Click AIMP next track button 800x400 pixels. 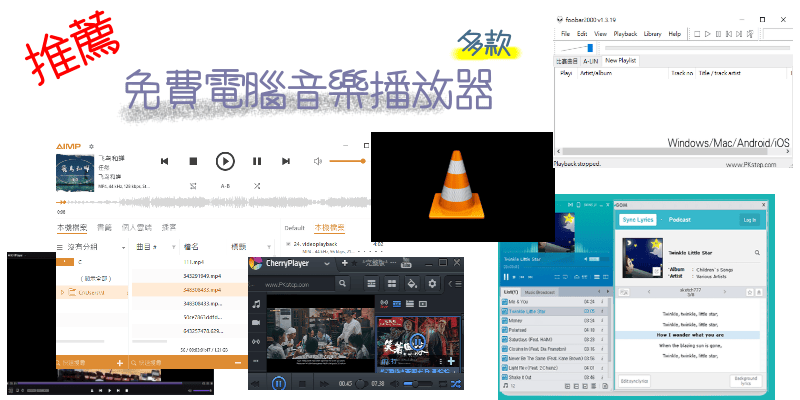tap(286, 161)
